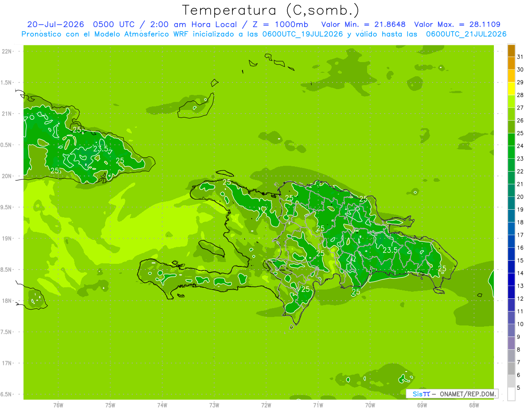Click the green swatch between 25 and 26

point(511,127)
